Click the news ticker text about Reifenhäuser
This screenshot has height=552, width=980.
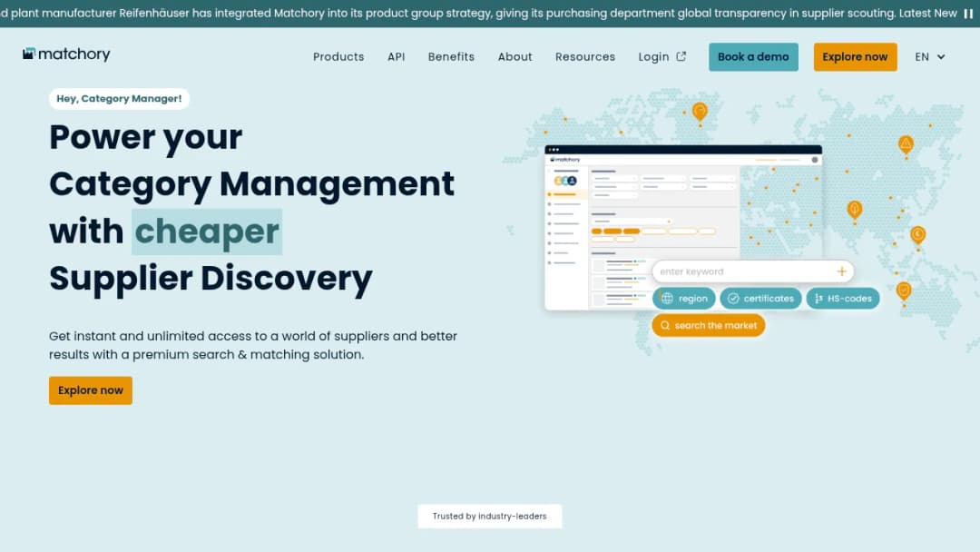[x=478, y=13]
